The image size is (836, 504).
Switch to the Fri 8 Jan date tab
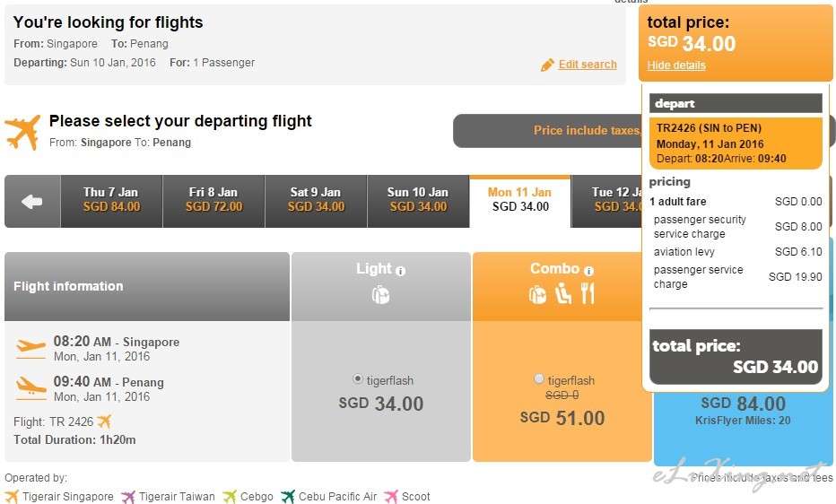click(213, 202)
